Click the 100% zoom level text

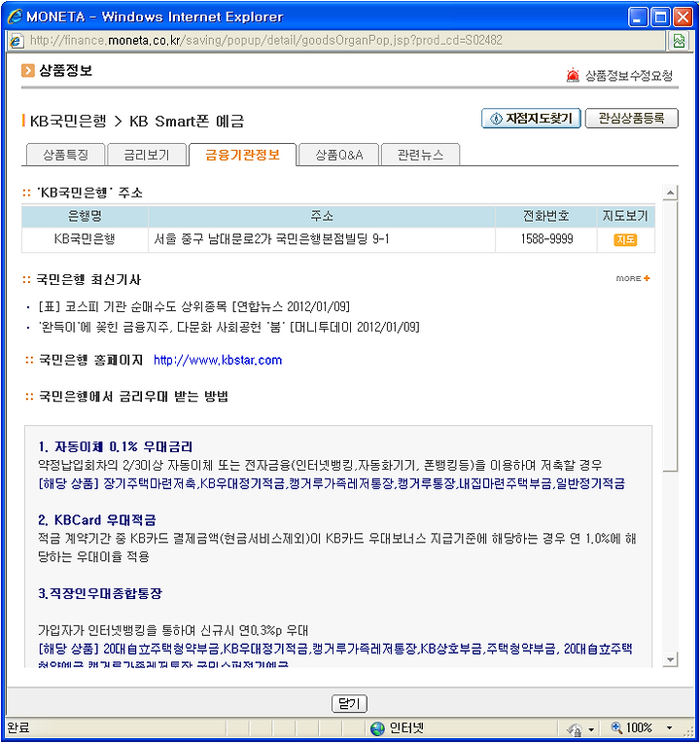(x=639, y=727)
